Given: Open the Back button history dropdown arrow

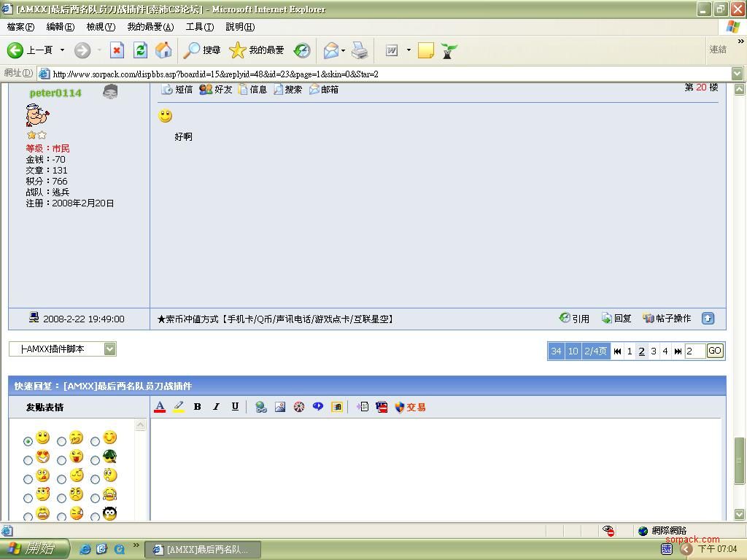Looking at the screenshot, I should pyautogui.click(x=62, y=50).
